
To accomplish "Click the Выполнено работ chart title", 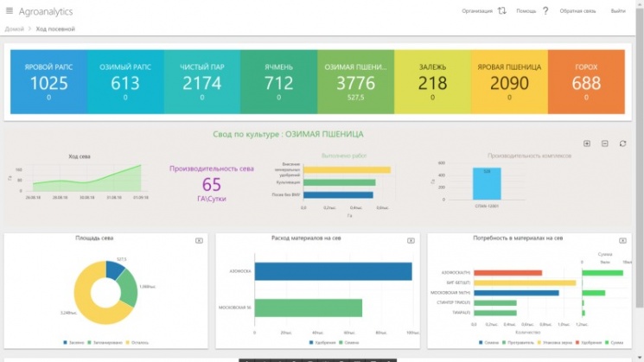I will coord(344,156).
